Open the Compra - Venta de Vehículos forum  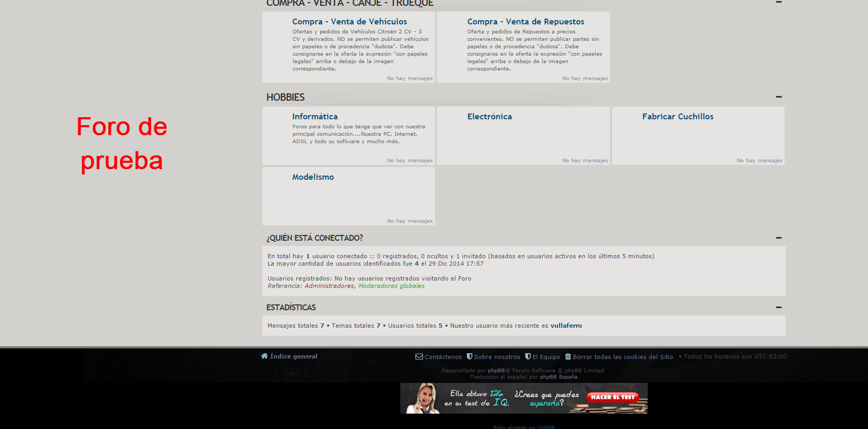click(349, 22)
